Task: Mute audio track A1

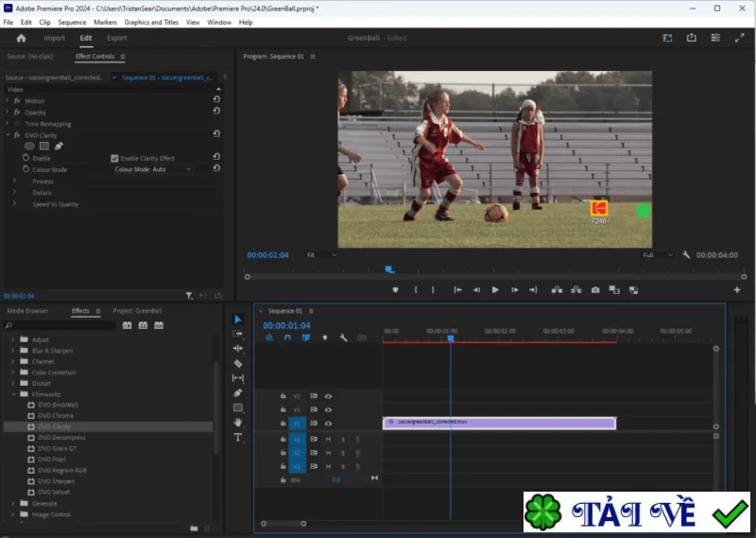Action: [328, 439]
